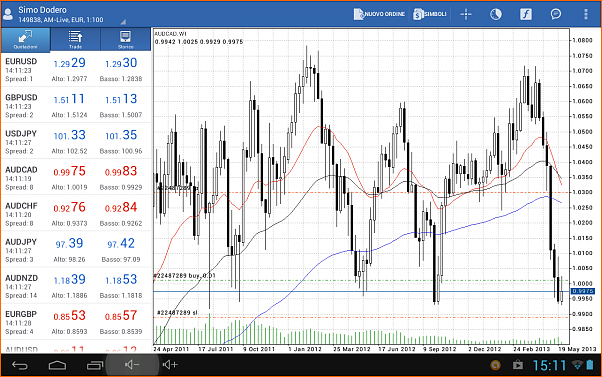Tap the battery status icon
The image size is (602, 377).
pos(590,365)
